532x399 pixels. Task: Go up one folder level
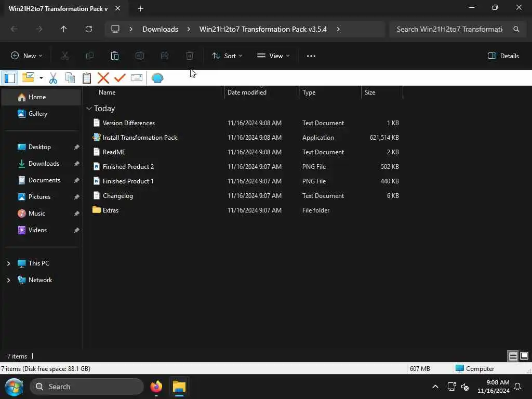(x=63, y=29)
